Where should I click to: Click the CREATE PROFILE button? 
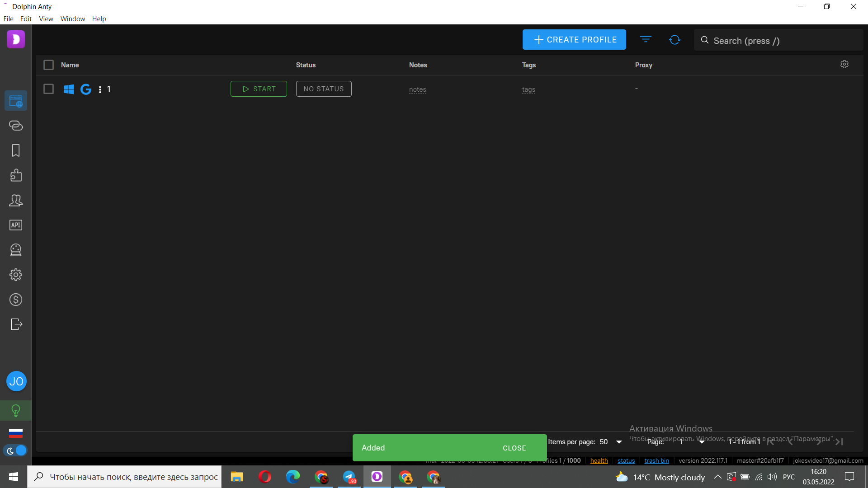[x=574, y=39]
